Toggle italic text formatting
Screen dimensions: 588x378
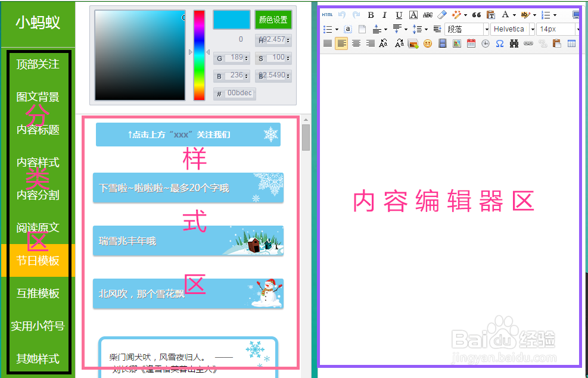(x=384, y=15)
